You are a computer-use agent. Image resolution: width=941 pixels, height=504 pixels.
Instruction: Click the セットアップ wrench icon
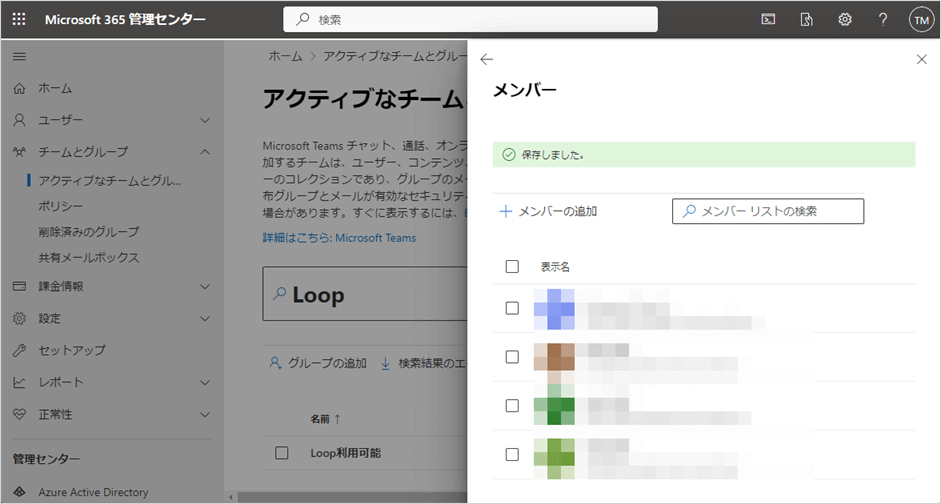(x=19, y=350)
